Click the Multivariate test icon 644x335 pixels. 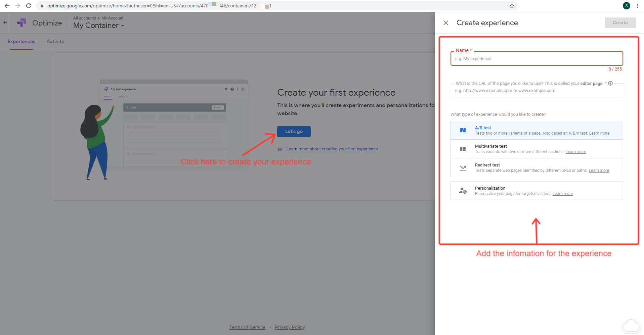pos(463,149)
